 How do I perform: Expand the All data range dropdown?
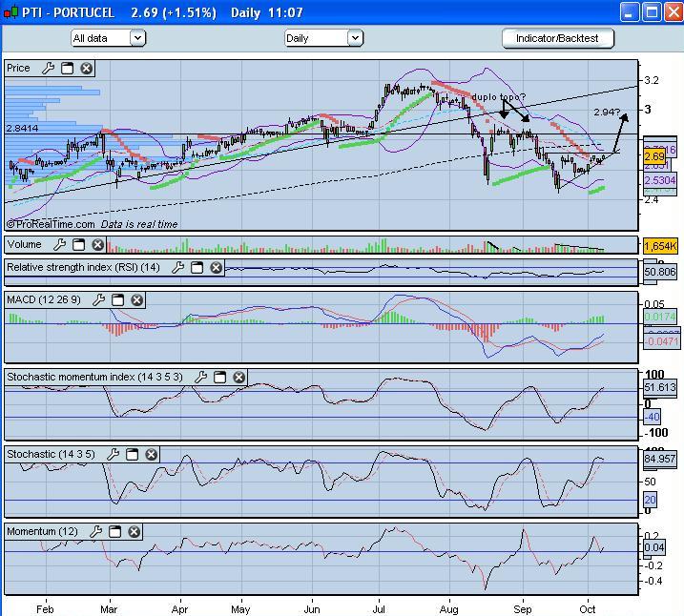pyautogui.click(x=137, y=38)
